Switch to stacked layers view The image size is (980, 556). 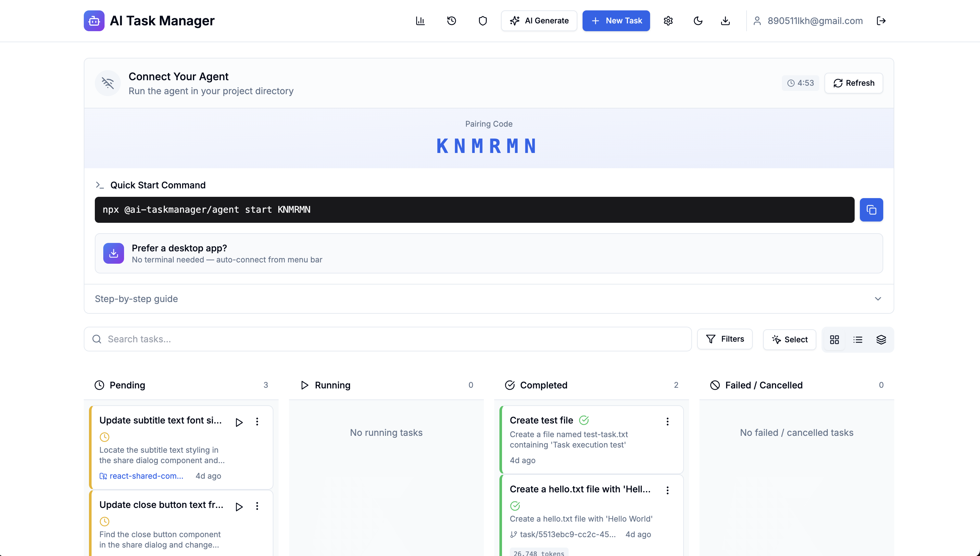881,339
